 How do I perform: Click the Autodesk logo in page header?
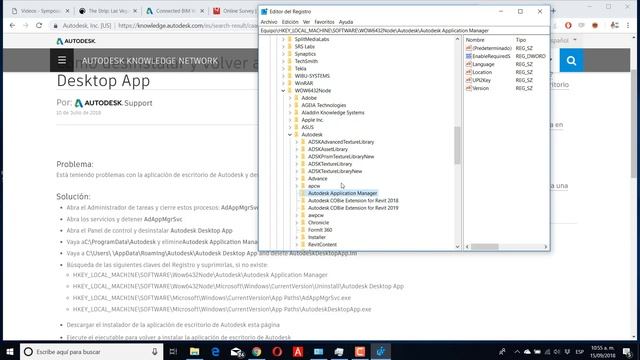tap(76, 41)
